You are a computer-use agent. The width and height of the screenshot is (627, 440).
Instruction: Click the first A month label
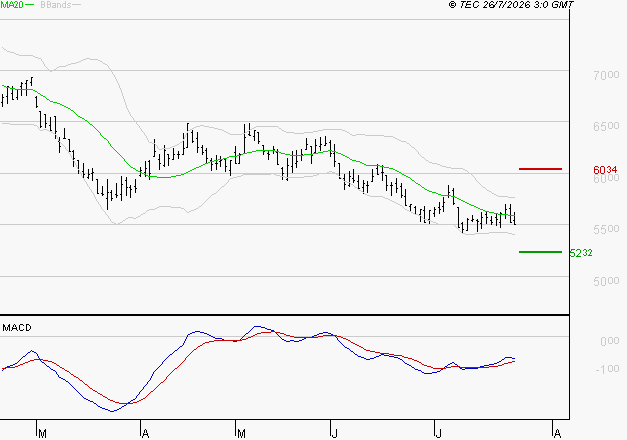(x=146, y=434)
